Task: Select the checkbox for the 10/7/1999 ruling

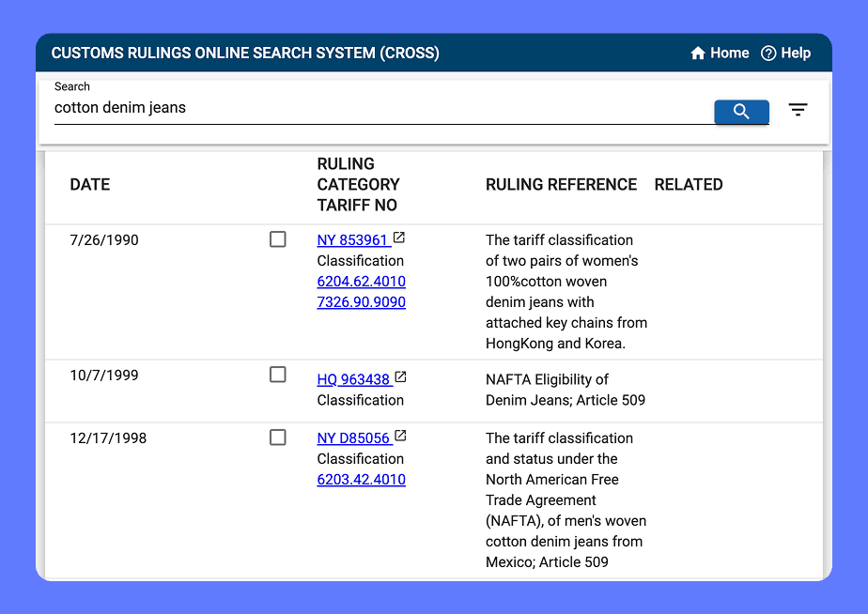Action: pos(278,375)
